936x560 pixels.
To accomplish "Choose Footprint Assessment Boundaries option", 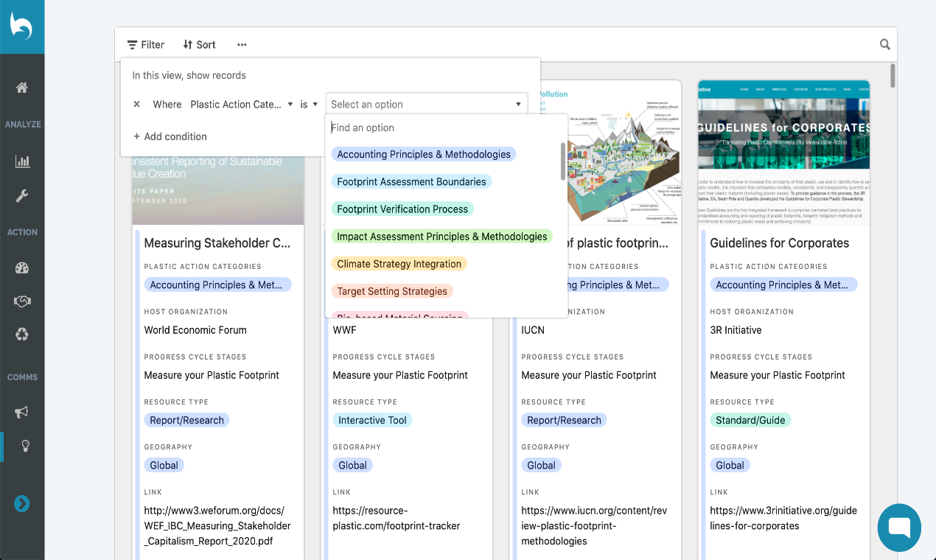I will click(411, 182).
